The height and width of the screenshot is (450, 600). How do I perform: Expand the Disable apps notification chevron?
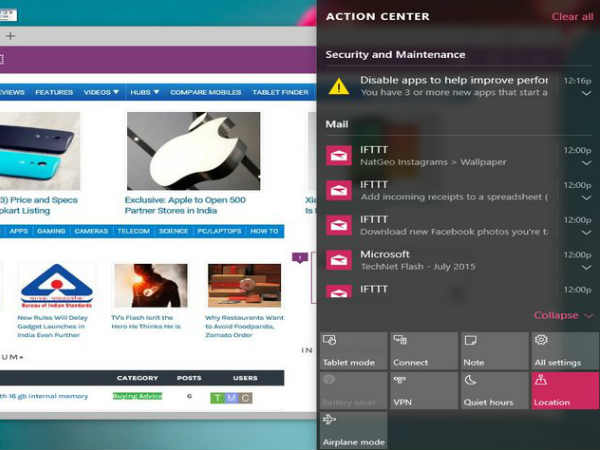(587, 93)
